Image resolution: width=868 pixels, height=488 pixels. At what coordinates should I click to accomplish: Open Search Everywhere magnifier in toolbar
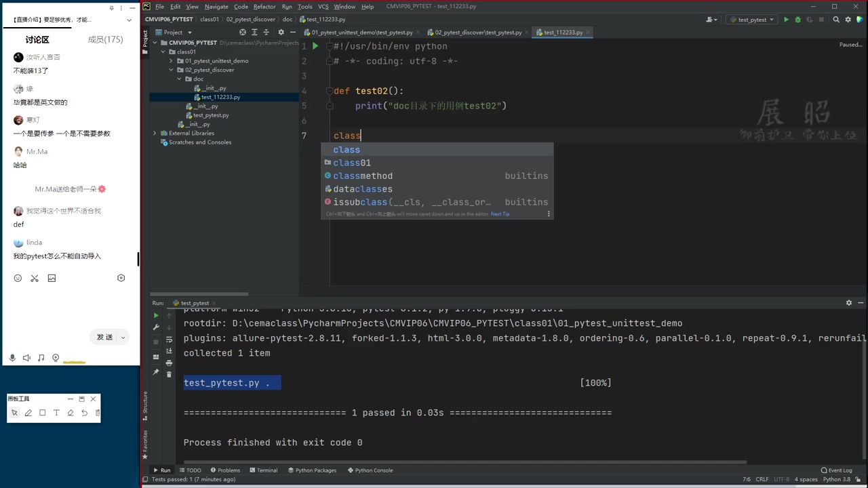point(836,20)
